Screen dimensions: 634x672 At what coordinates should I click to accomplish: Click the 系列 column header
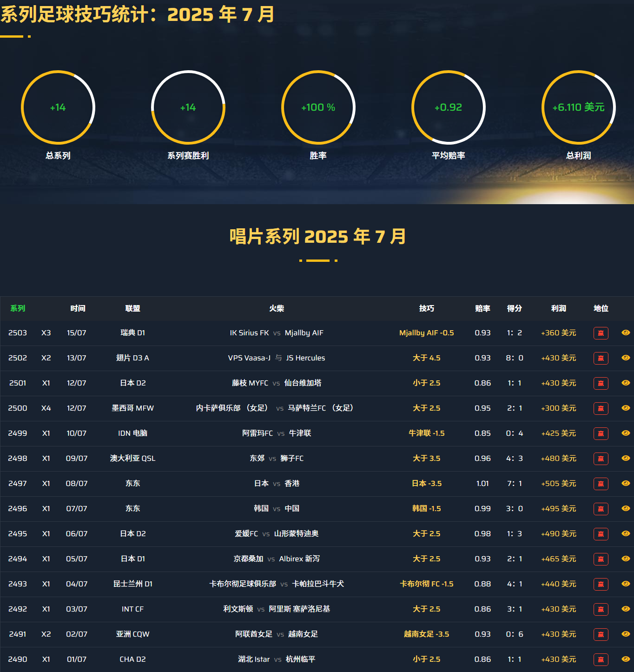pos(18,308)
